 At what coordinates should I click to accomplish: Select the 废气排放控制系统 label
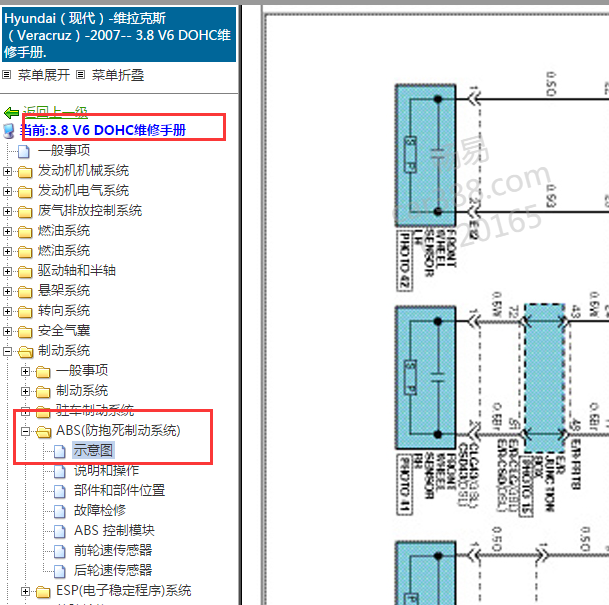(x=90, y=210)
